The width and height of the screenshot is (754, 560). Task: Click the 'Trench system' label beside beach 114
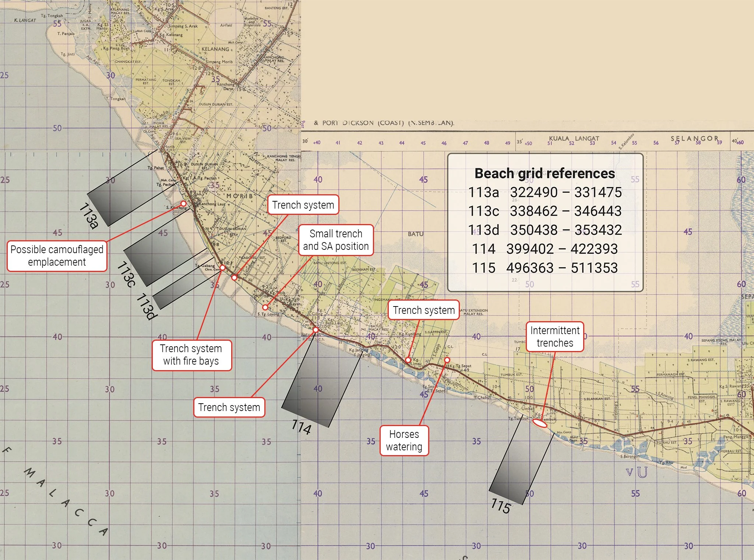pos(229,407)
